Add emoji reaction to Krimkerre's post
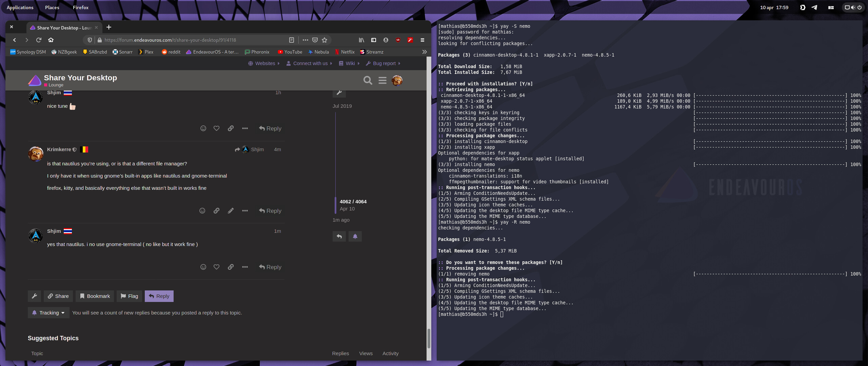868x366 pixels. [202, 211]
